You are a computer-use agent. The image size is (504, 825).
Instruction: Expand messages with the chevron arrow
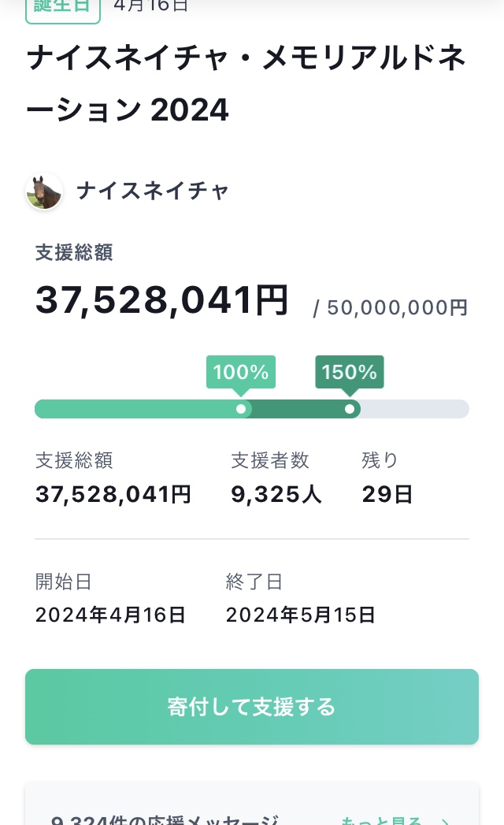[x=445, y=819]
